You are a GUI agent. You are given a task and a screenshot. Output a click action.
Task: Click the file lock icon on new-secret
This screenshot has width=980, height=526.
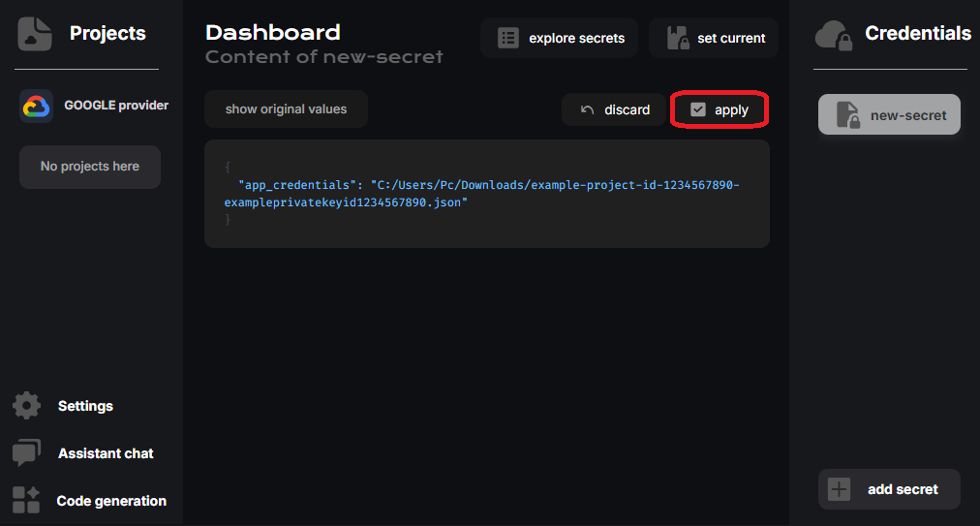click(848, 115)
